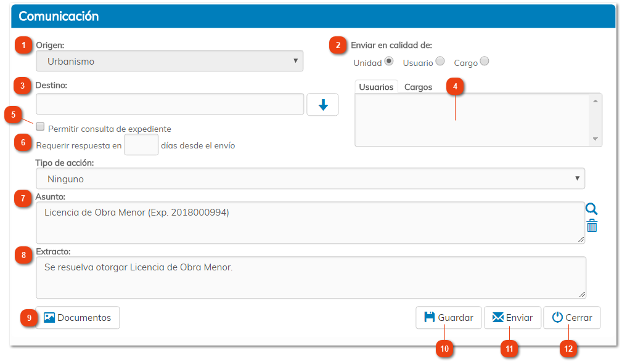Click the floppy disk icon on Guardar
Image resolution: width=622 pixels, height=364 pixels.
pyautogui.click(x=432, y=317)
